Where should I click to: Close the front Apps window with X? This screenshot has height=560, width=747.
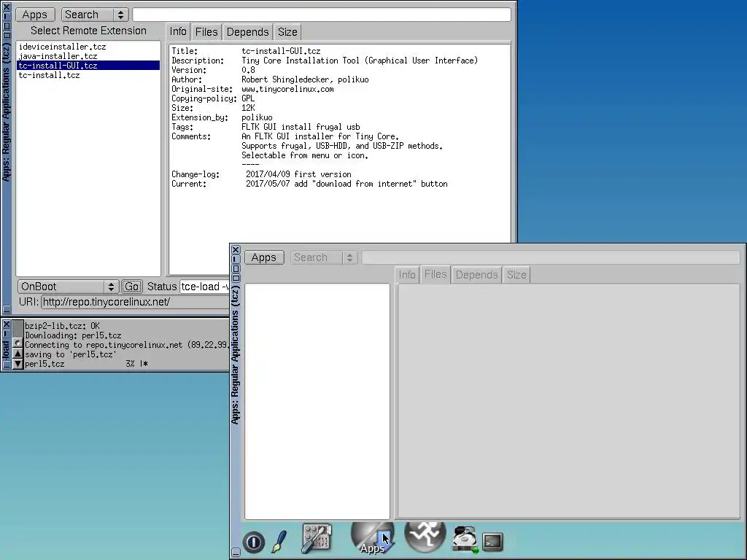tap(236, 249)
